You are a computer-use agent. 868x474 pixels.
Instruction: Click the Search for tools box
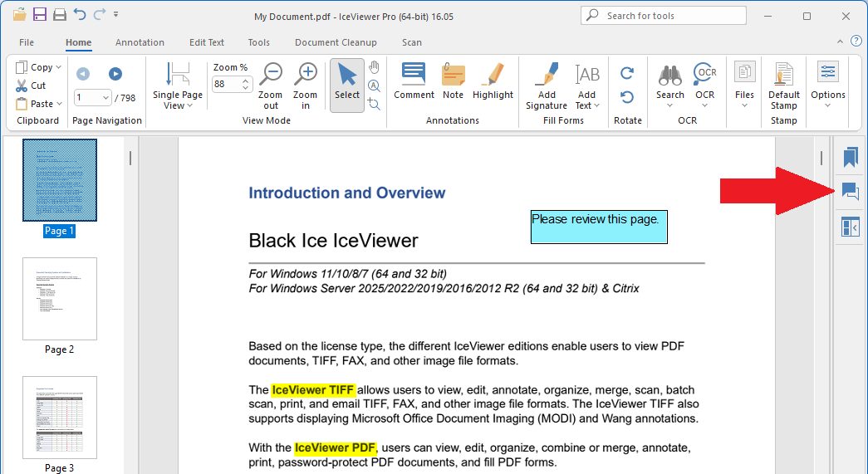663,16
